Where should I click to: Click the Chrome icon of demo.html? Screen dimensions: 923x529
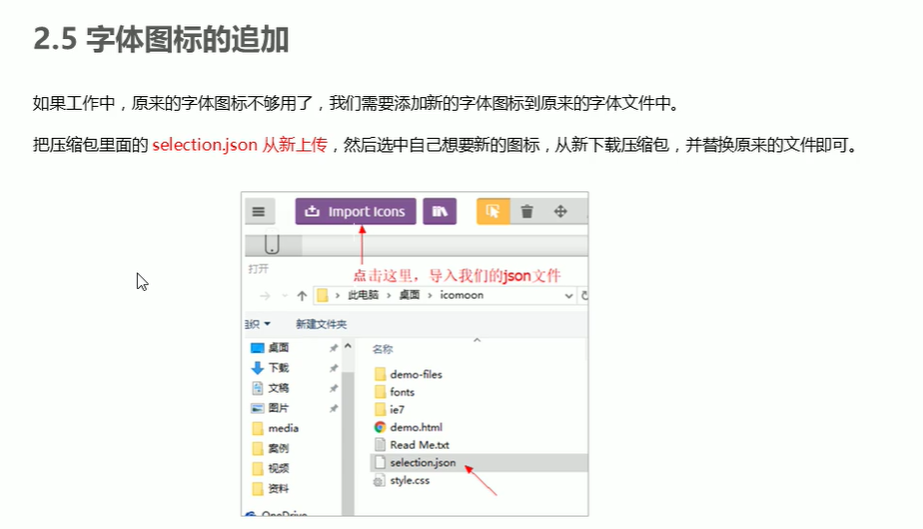(380, 427)
